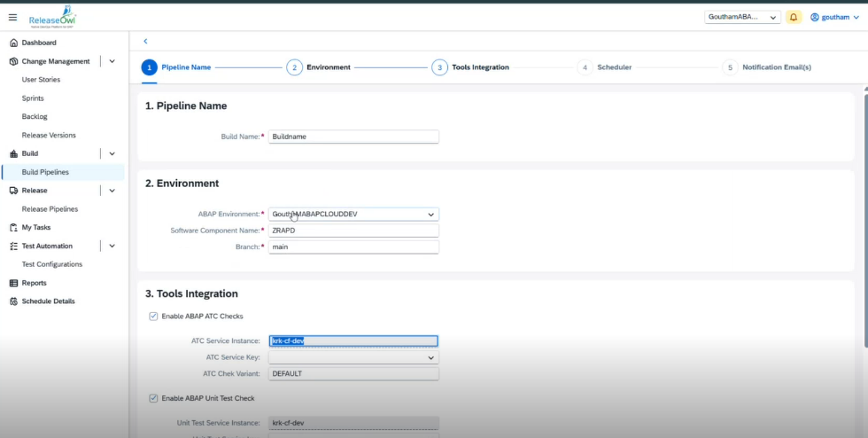Open Schedule Details in sidebar
Screen dimensions: 868x438
coord(48,301)
